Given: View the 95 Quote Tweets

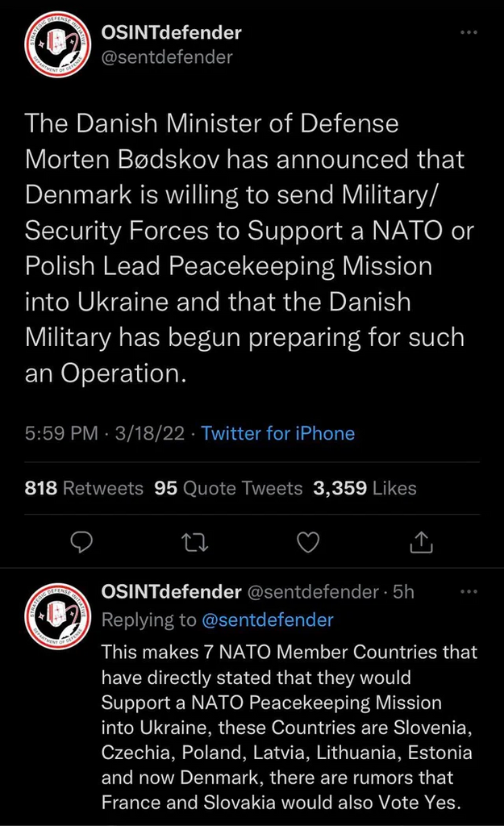Looking at the screenshot, I should point(228,488).
